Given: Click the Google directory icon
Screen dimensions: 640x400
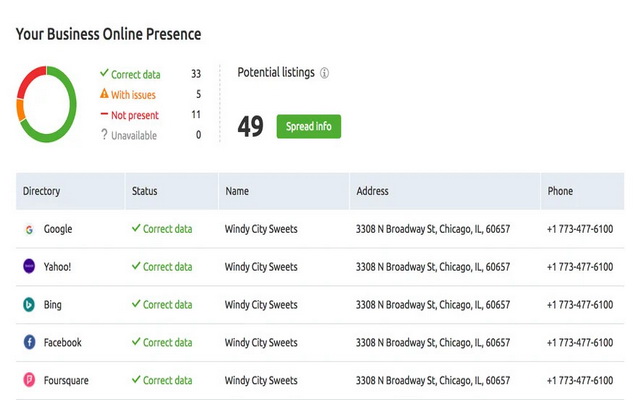Looking at the screenshot, I should [x=29, y=229].
